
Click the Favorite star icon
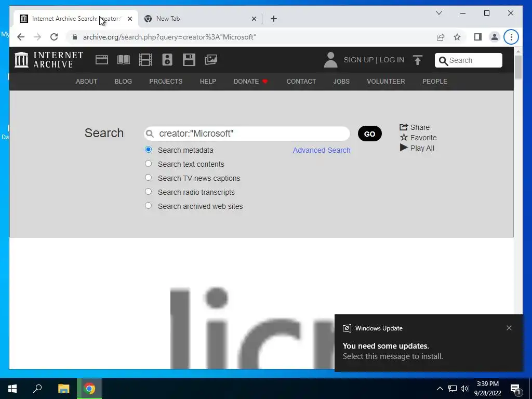pyautogui.click(x=404, y=137)
